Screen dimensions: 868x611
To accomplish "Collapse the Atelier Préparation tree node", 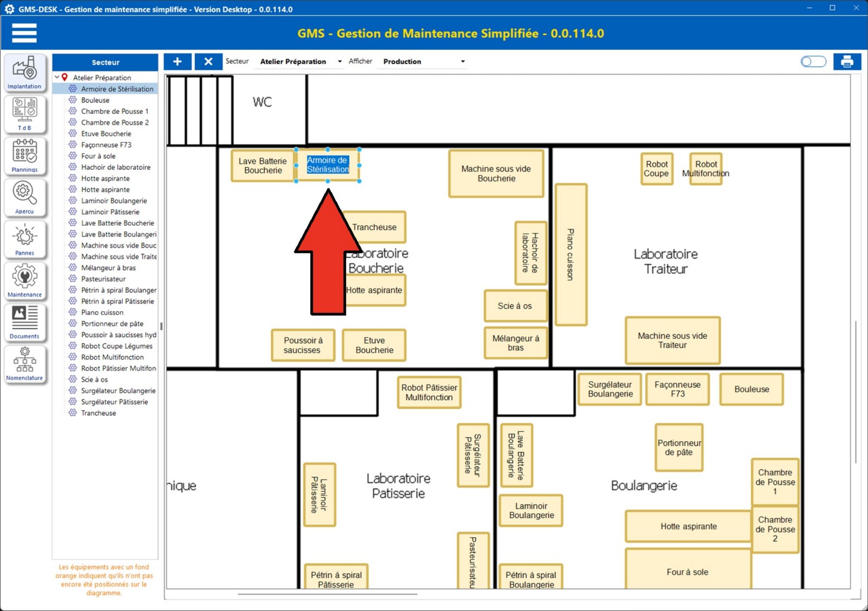I will [x=57, y=77].
